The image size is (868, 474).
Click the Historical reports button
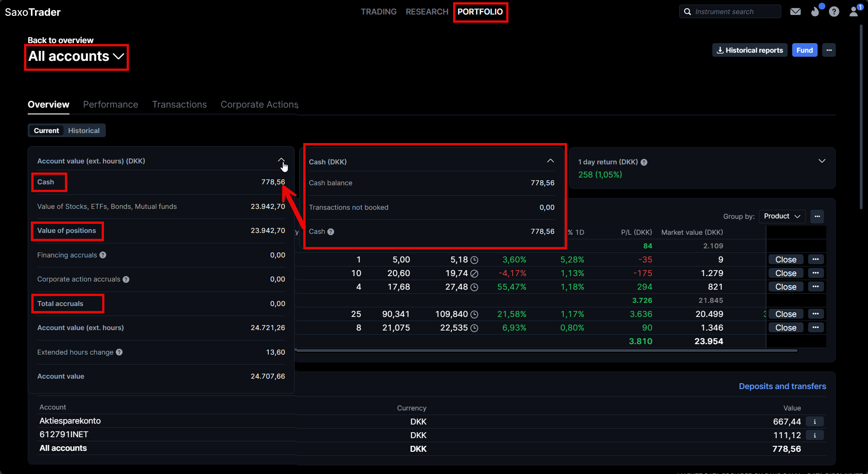750,50
